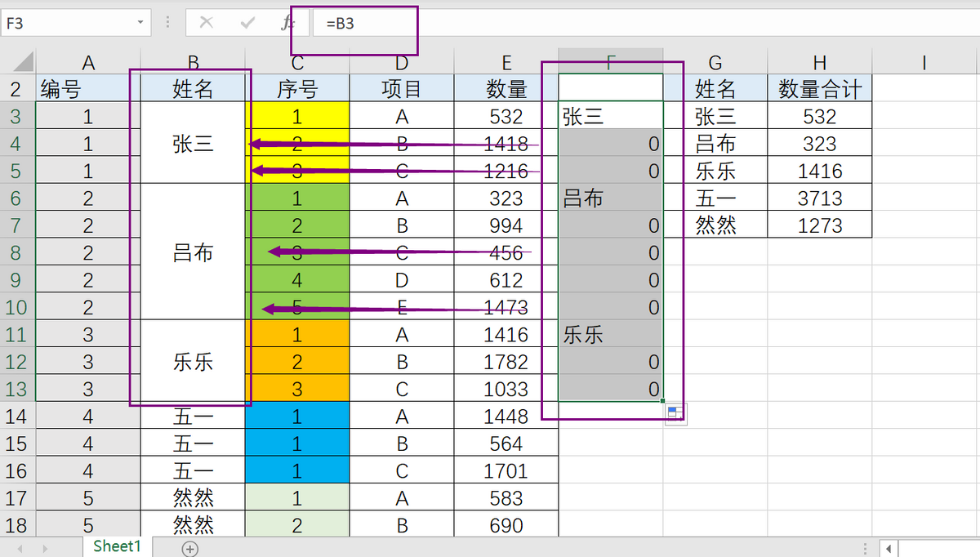The width and height of the screenshot is (980, 557).
Task: Click quantity cell 1448
Action: [506, 416]
